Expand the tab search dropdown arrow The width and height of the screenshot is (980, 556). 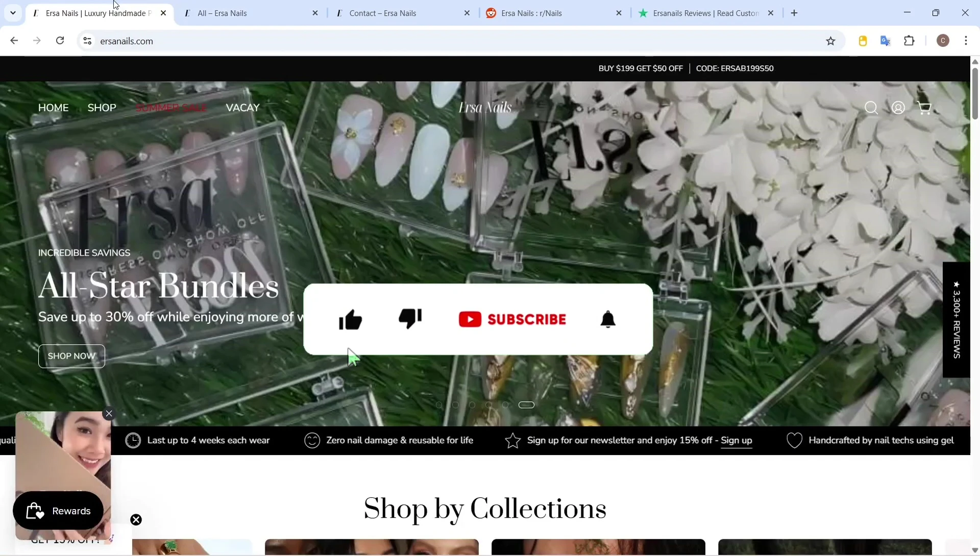tap(13, 13)
